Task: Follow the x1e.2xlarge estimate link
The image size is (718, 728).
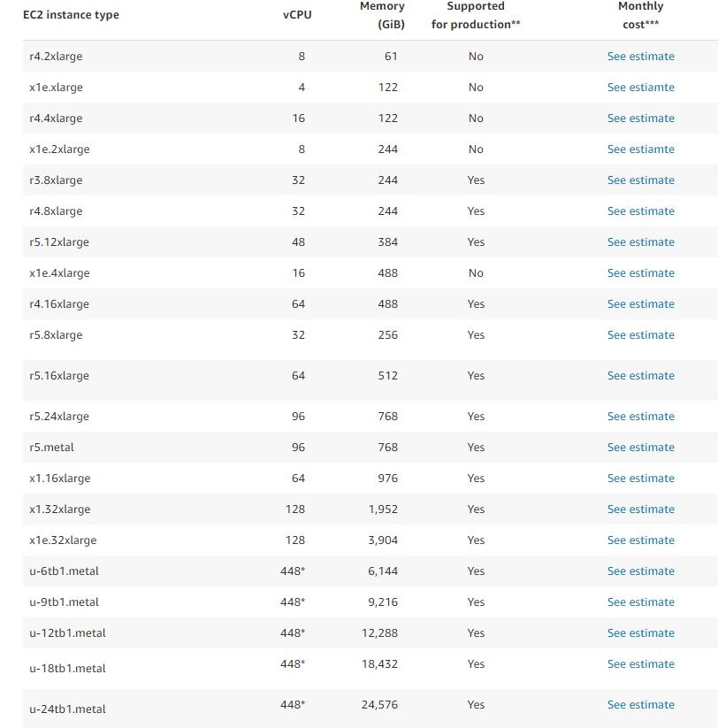Action: tap(640, 149)
